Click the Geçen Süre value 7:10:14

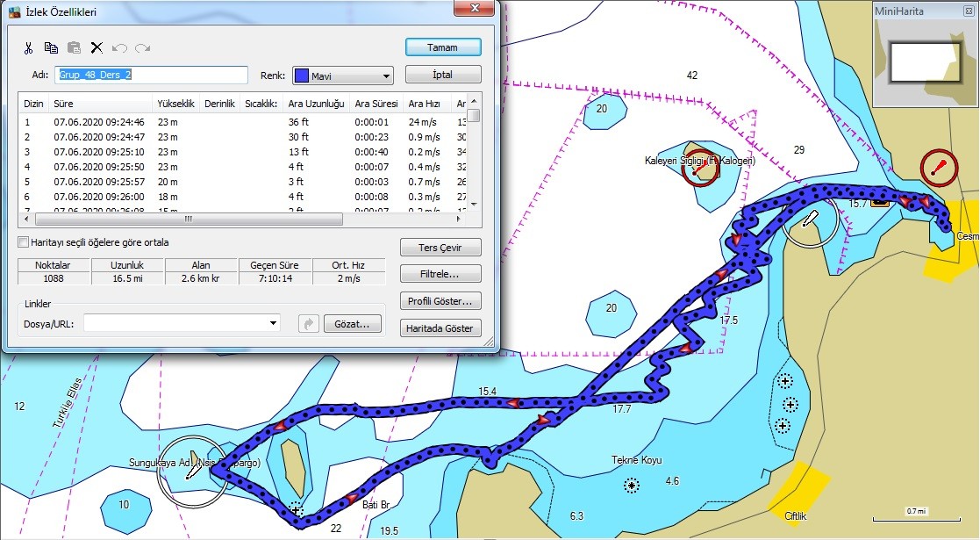pyautogui.click(x=275, y=278)
